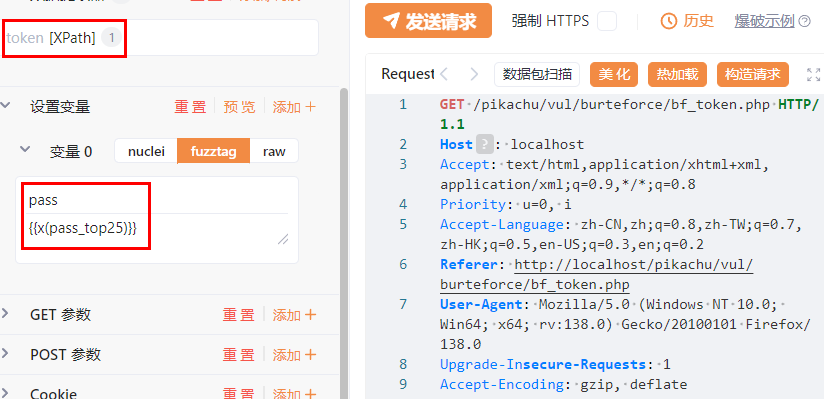Image resolution: width=824 pixels, height=399 pixels.
Task: Select the raw variable mode
Action: click(274, 151)
